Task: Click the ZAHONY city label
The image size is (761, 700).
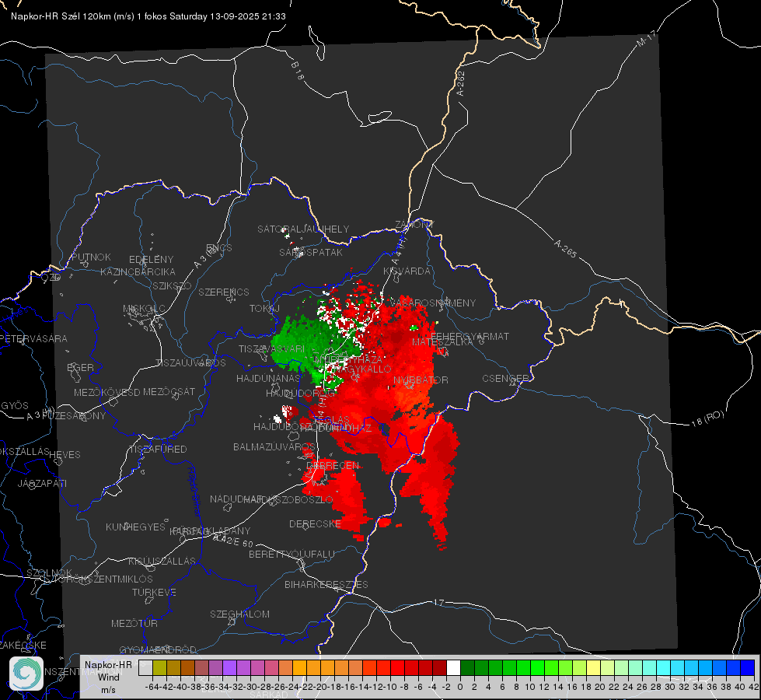Action: 414,225
